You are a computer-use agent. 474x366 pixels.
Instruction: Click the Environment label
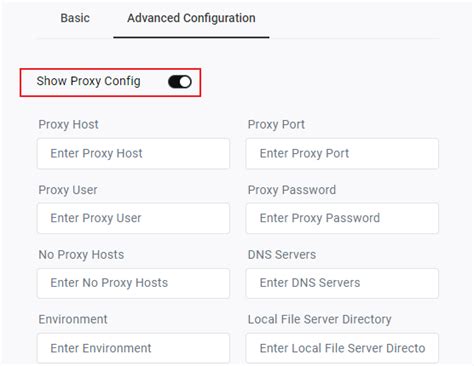(73, 319)
